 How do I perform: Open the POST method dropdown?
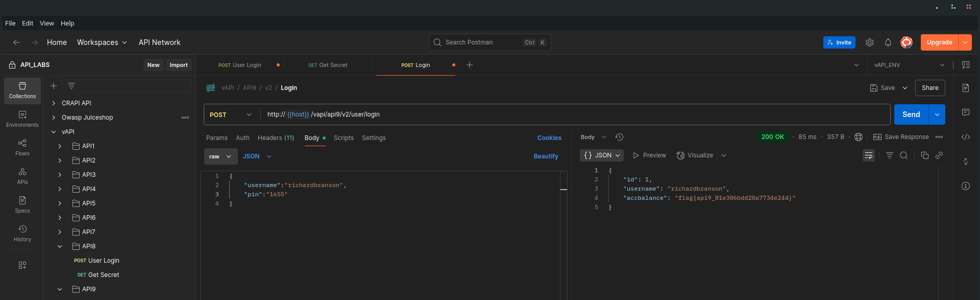click(231, 114)
